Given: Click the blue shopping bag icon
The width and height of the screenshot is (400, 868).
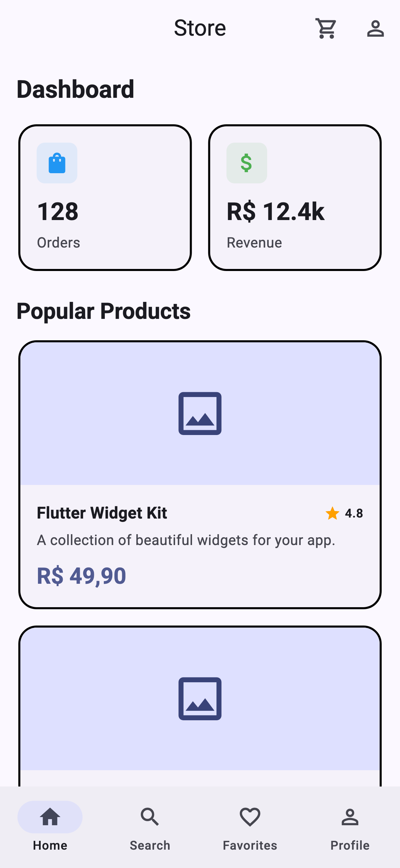Looking at the screenshot, I should tap(57, 163).
